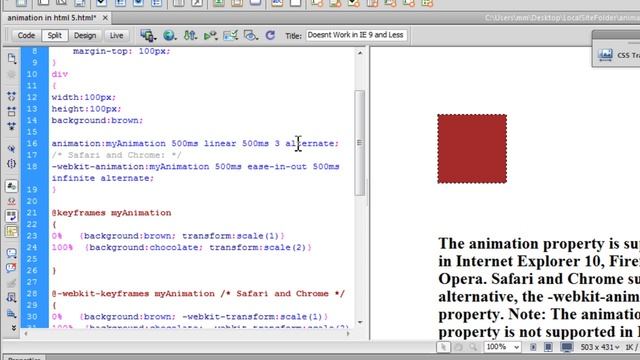Image resolution: width=640 pixels, height=360 pixels.
Task: Click the Collapse Selection icon
Action: (11, 111)
